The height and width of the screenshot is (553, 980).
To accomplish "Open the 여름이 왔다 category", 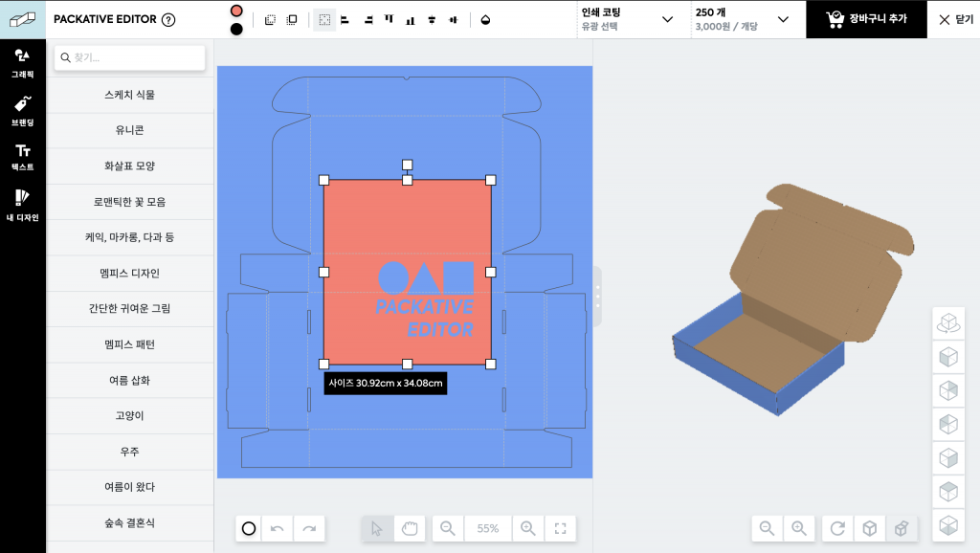I will [130, 487].
